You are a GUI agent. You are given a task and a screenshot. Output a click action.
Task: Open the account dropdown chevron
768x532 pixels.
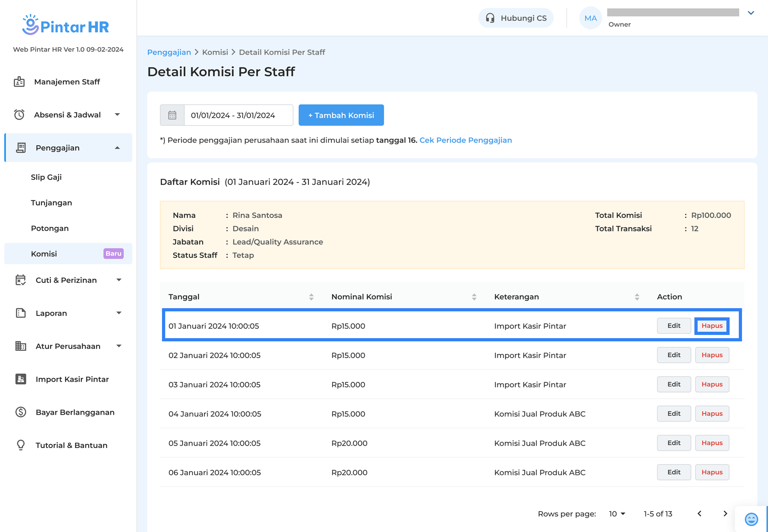coord(751,13)
